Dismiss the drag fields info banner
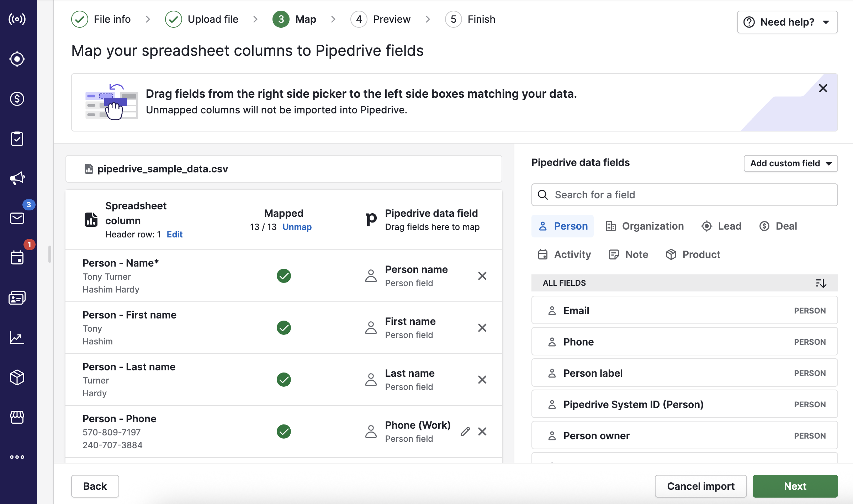This screenshot has width=853, height=504. [823, 88]
